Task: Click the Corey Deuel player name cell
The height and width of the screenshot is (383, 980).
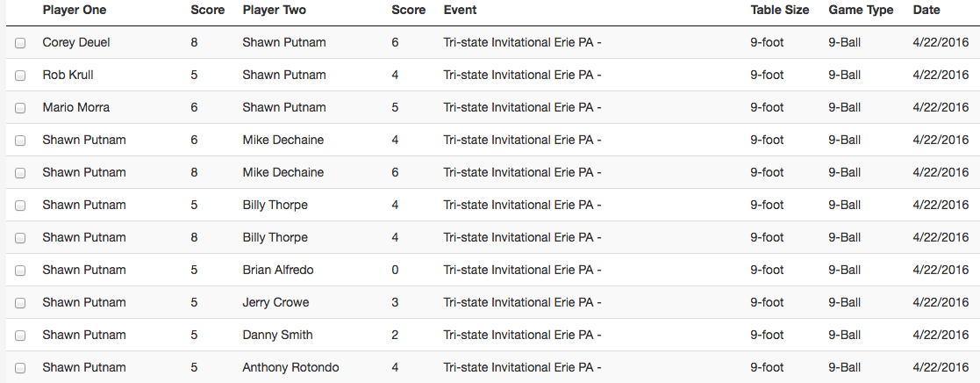Action: pyautogui.click(x=76, y=42)
